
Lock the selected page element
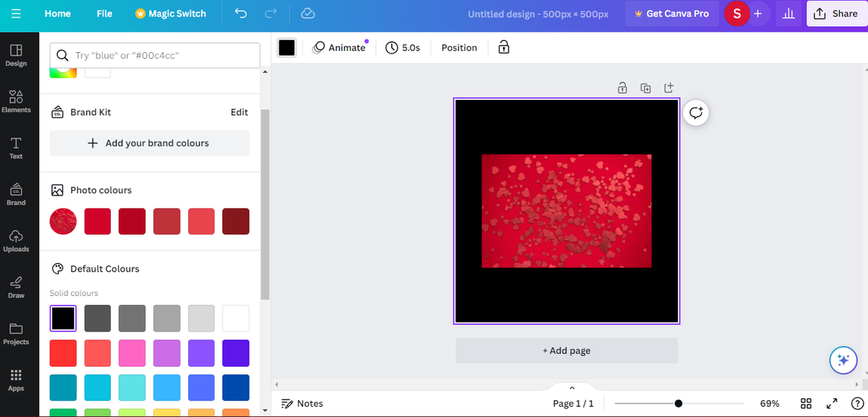click(622, 87)
